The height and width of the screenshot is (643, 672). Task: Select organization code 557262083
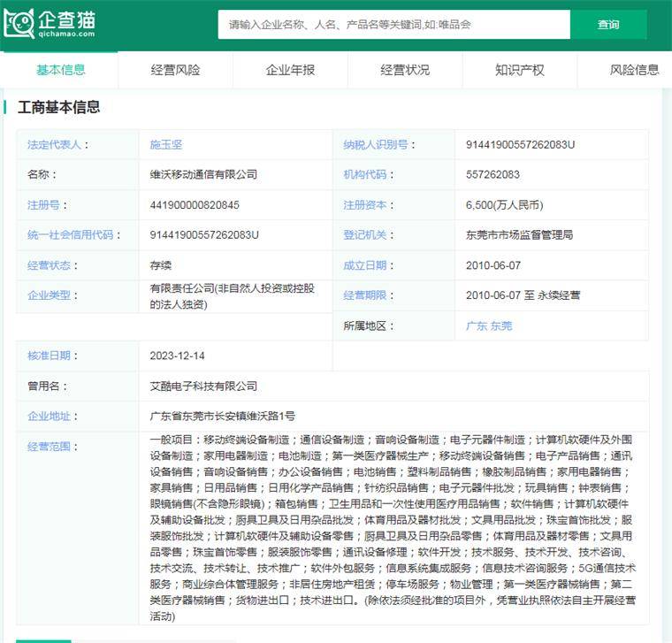coord(493,174)
